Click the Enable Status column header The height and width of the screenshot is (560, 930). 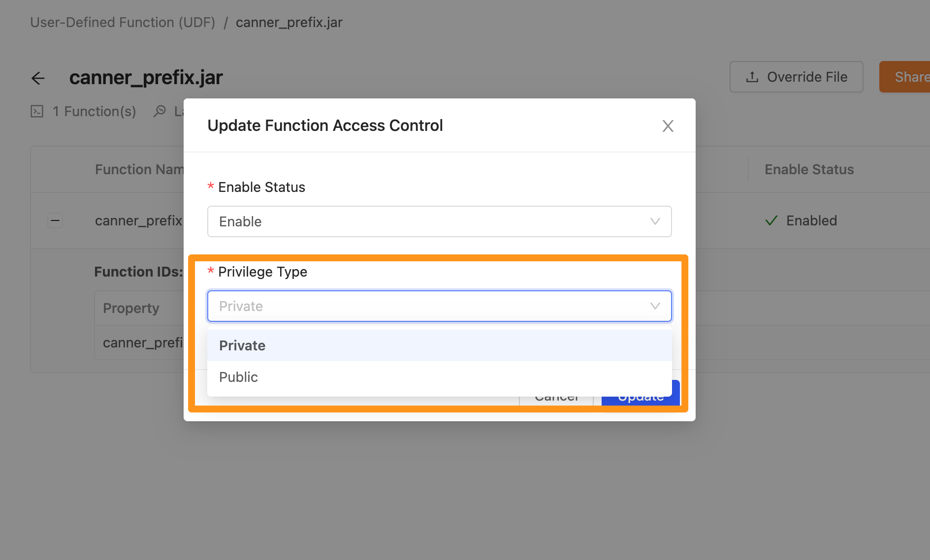click(x=809, y=169)
